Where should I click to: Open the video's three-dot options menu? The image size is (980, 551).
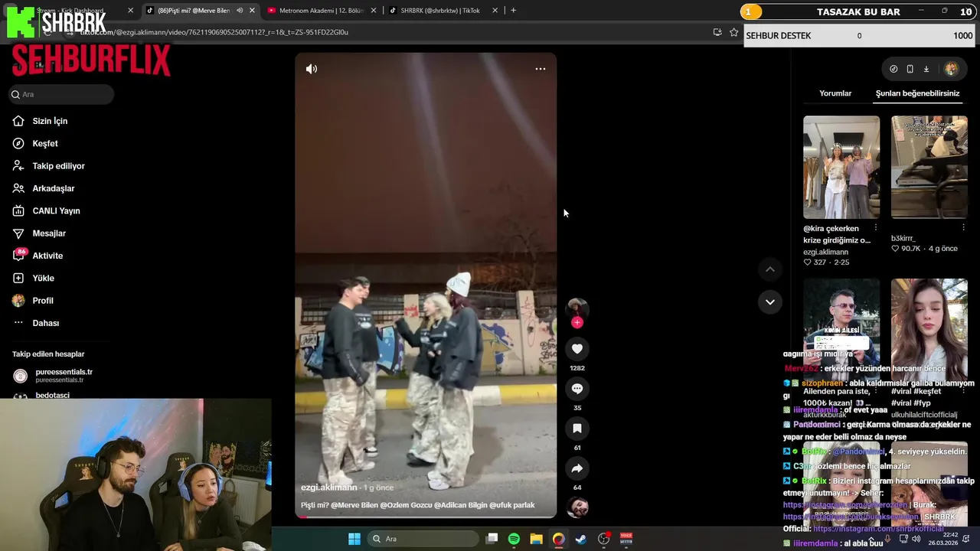(x=541, y=69)
